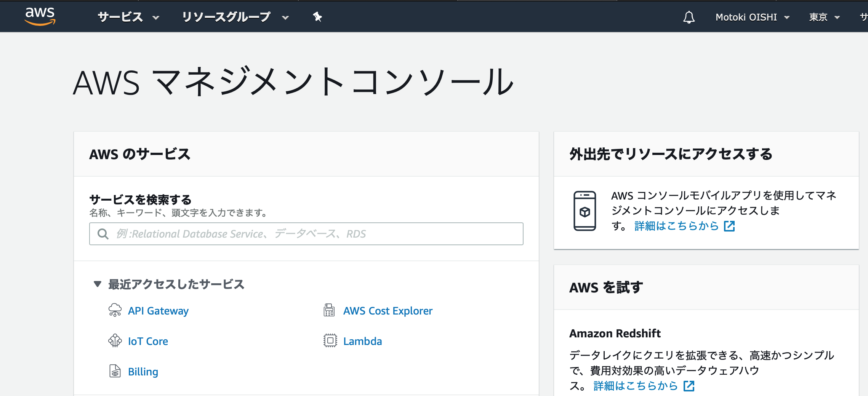Click the AWS logo in header

[x=40, y=17]
